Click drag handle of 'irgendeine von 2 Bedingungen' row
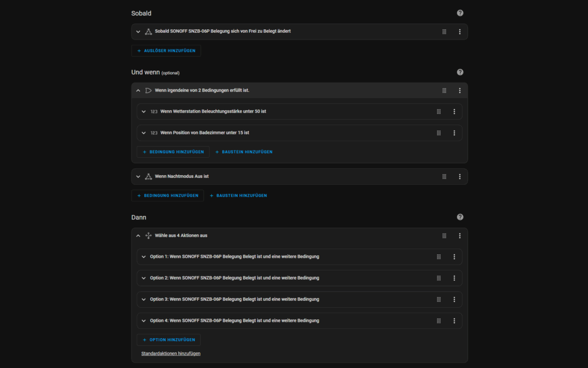Image resolution: width=588 pixels, height=368 pixels. tap(444, 91)
